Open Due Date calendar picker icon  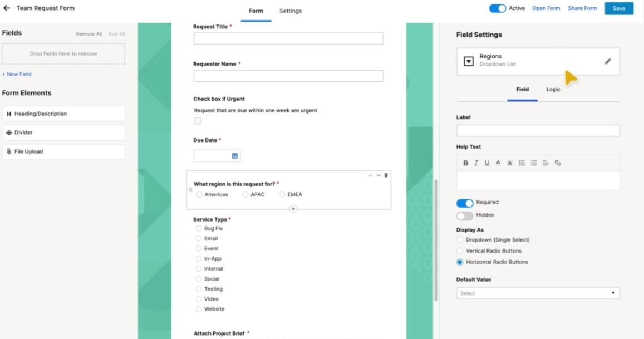(234, 156)
